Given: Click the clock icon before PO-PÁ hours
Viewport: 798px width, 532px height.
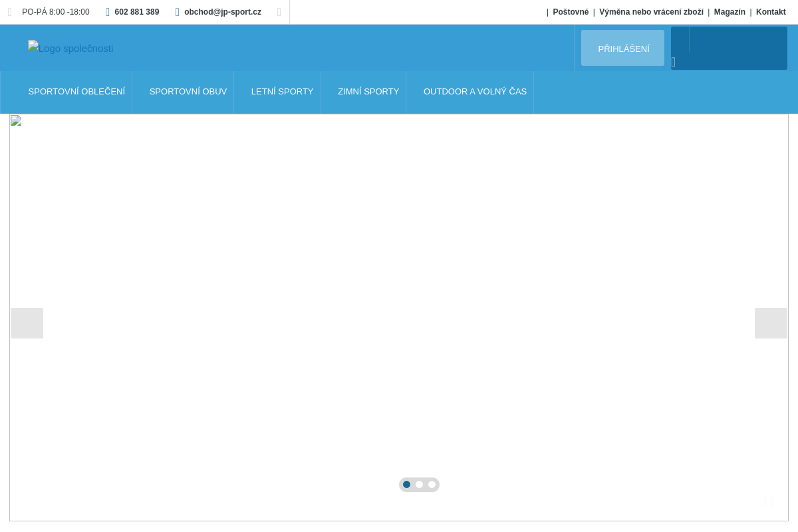Looking at the screenshot, I should click(10, 12).
